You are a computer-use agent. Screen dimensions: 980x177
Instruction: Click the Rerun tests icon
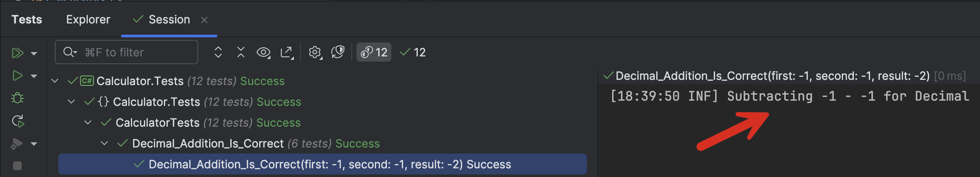tap(18, 121)
